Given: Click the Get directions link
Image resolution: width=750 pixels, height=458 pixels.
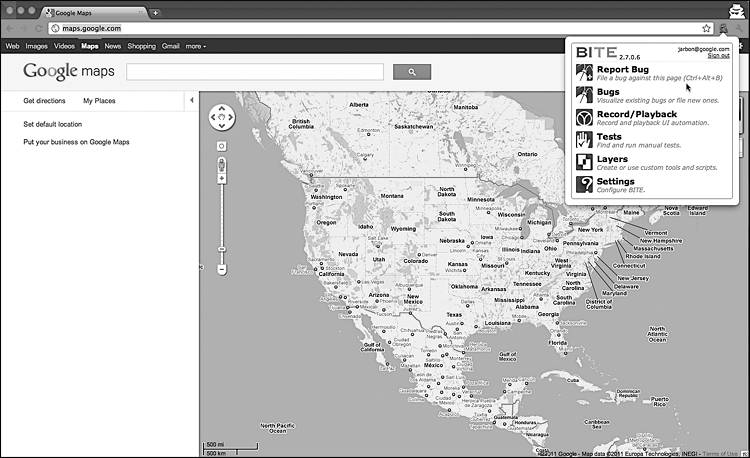Looking at the screenshot, I should (44, 101).
